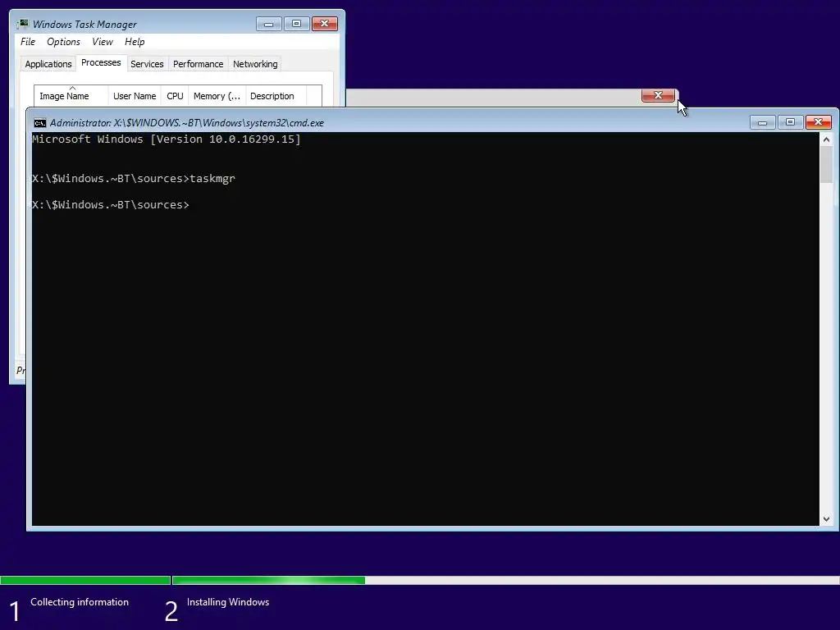840x630 pixels.
Task: Close the Administrator cmd.exe window
Action: [819, 122]
